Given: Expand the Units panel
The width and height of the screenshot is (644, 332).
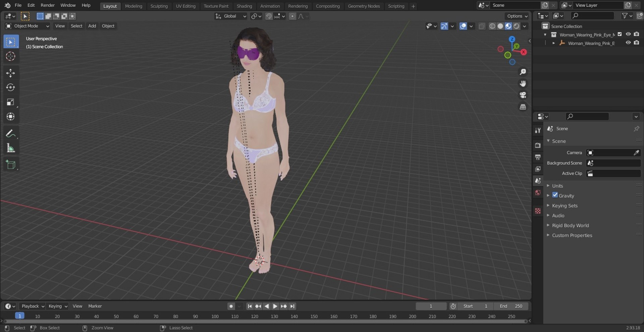Looking at the screenshot, I should (557, 186).
